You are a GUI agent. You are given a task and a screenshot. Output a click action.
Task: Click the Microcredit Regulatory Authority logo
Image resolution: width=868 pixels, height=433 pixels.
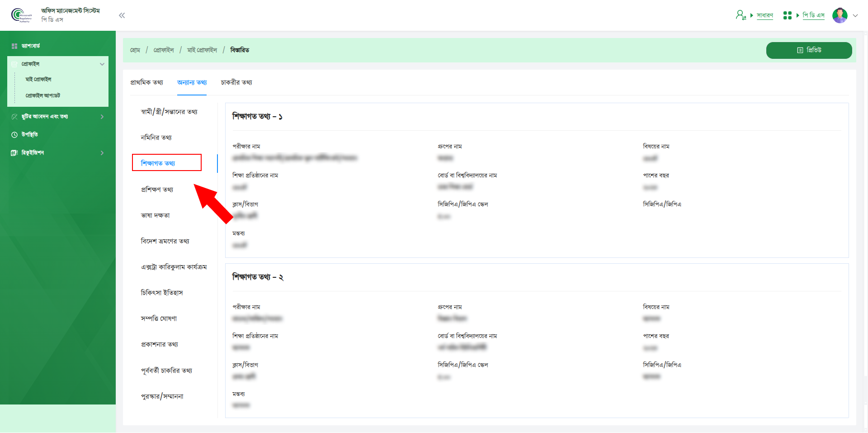tap(21, 15)
